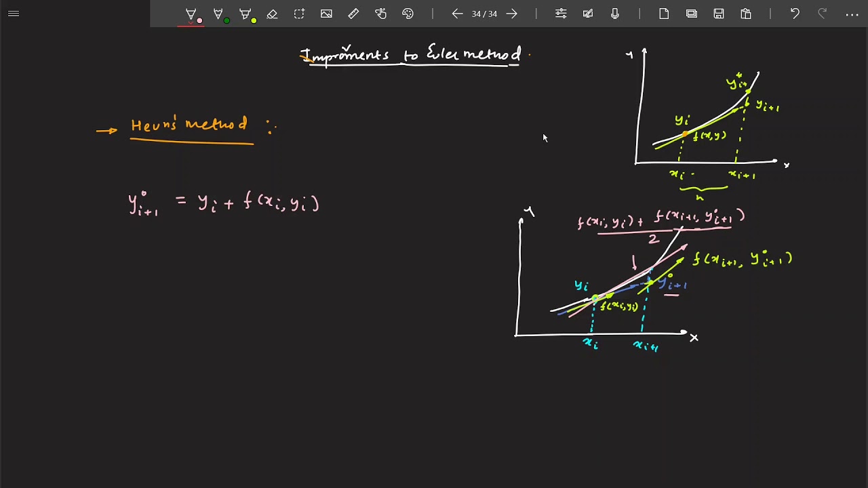Create a new blank page
The width and height of the screenshot is (868, 488).
(x=664, y=14)
